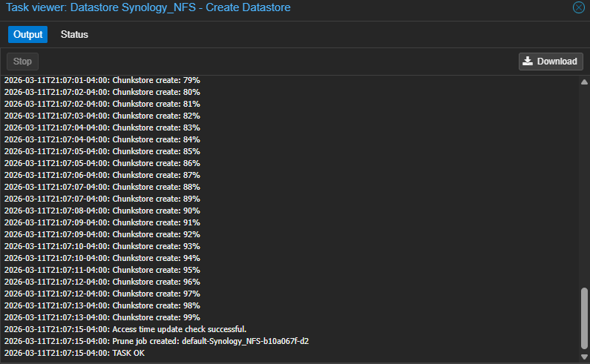Select the Output tab
This screenshot has height=364, width=590.
pyautogui.click(x=28, y=35)
